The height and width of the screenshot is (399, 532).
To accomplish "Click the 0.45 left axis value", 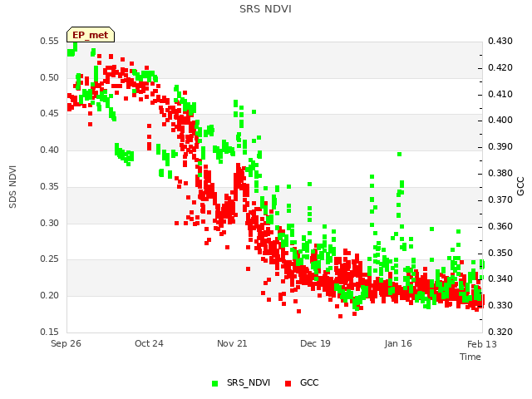I will point(50,113).
